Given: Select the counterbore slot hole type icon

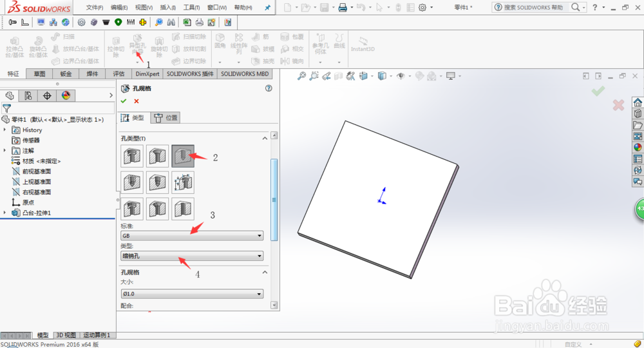Looking at the screenshot, I should [132, 209].
